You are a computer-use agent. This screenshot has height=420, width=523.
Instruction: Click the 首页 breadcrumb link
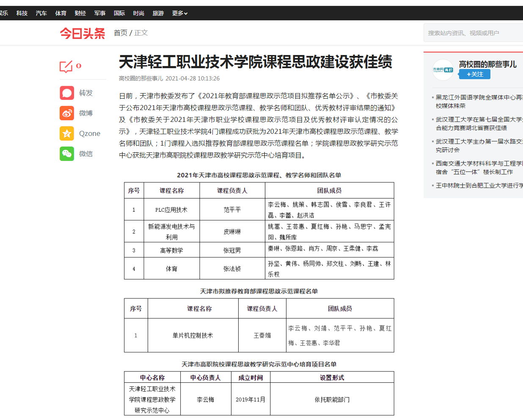point(121,33)
